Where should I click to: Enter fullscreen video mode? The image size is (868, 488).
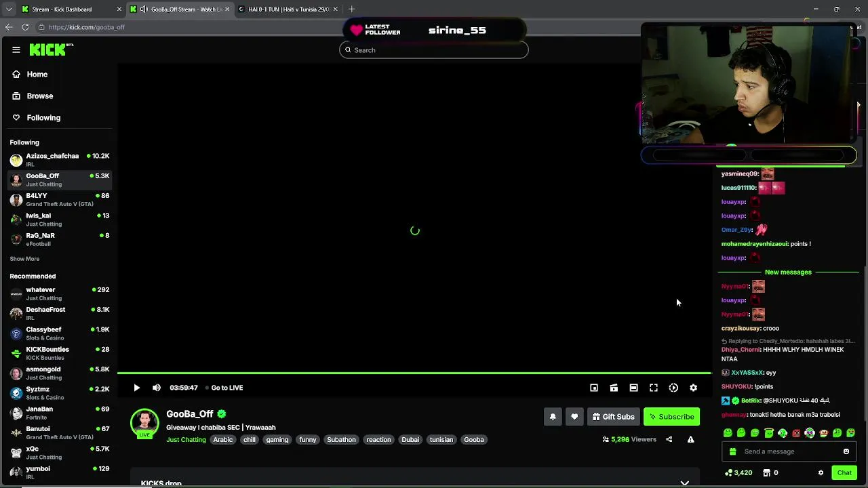pyautogui.click(x=654, y=388)
